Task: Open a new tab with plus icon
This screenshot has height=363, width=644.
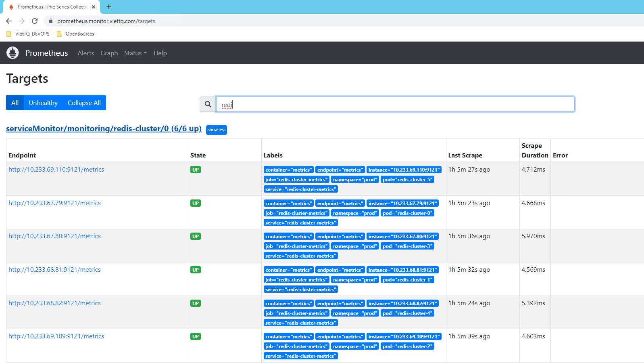Action: 109,7
